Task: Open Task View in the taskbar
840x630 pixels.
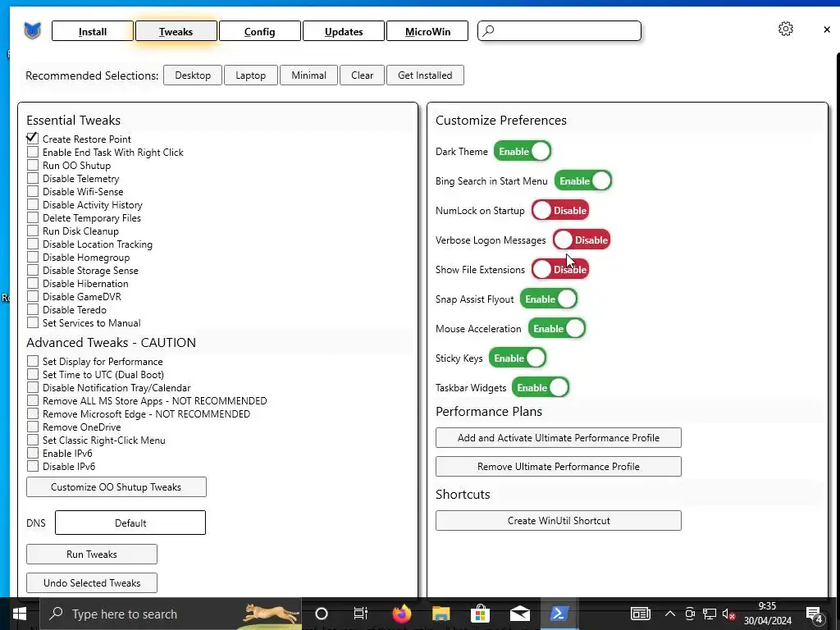Action: (x=361, y=614)
